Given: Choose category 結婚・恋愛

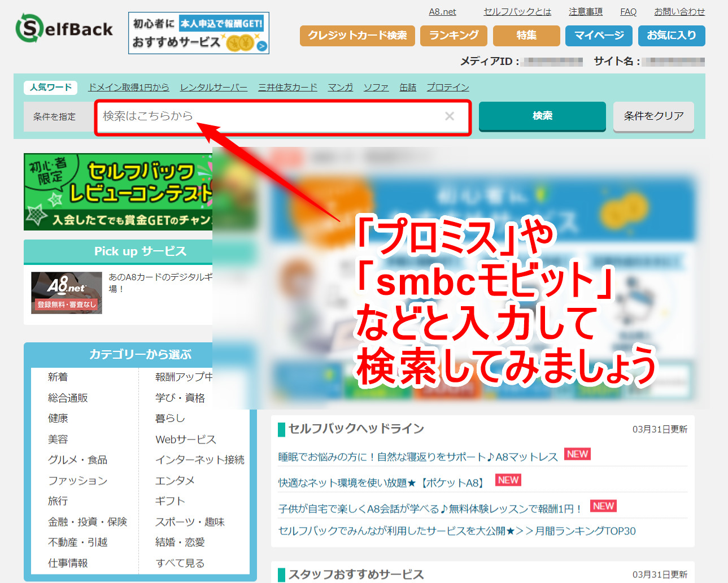Looking at the screenshot, I should pos(180,542).
